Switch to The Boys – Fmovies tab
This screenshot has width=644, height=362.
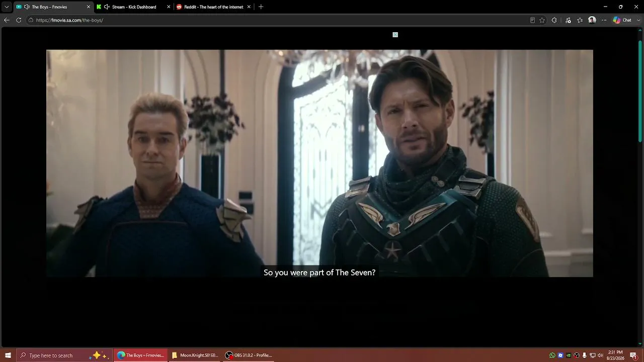point(53,7)
